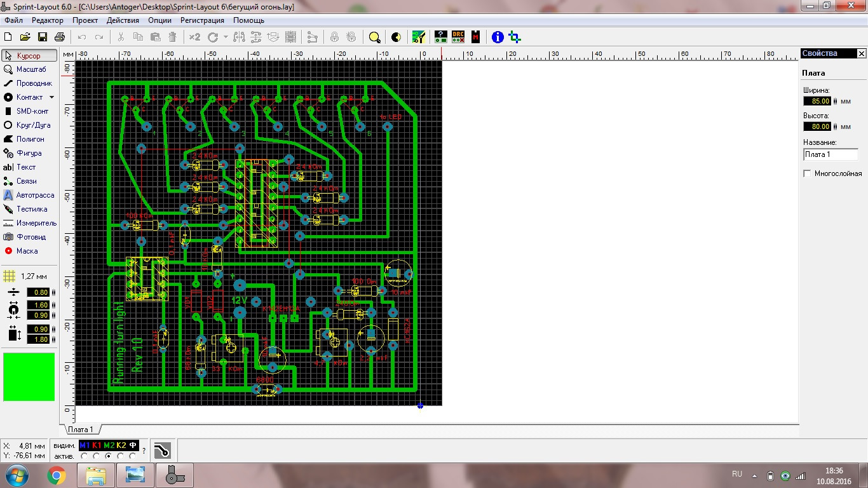The width and height of the screenshot is (868, 488).
Task: Enable the Многослойная checkbox
Action: click(808, 173)
